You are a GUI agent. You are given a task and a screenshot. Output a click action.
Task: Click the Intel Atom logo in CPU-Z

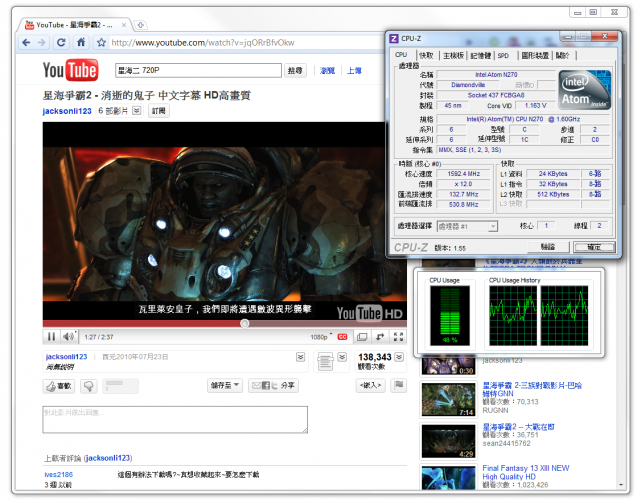pyautogui.click(x=584, y=90)
